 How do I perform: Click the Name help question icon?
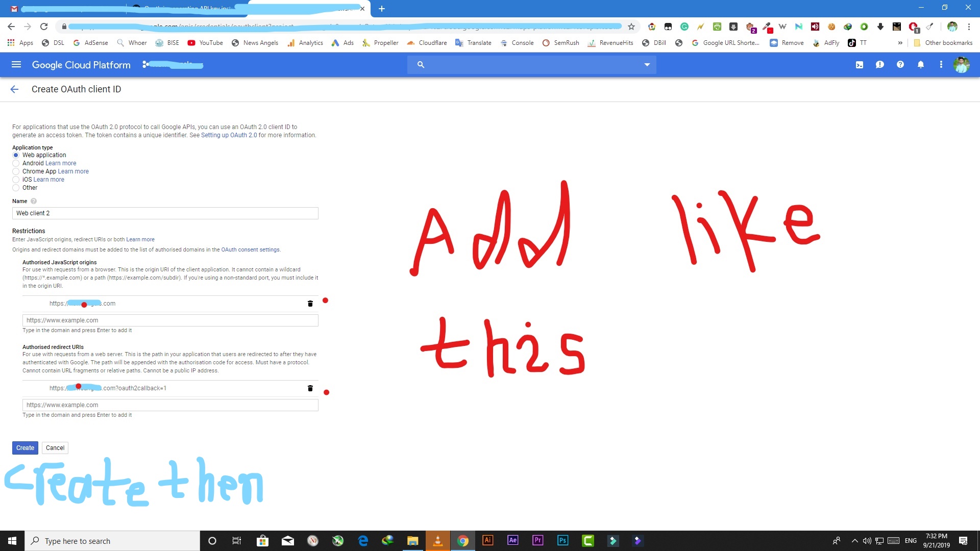(x=34, y=201)
